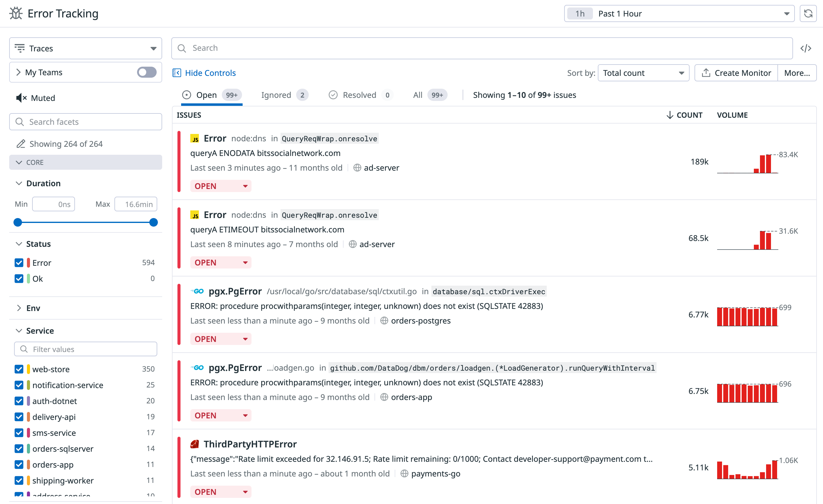823x504 pixels.
Task: Switch to the Resolved tab
Action: coord(360,95)
